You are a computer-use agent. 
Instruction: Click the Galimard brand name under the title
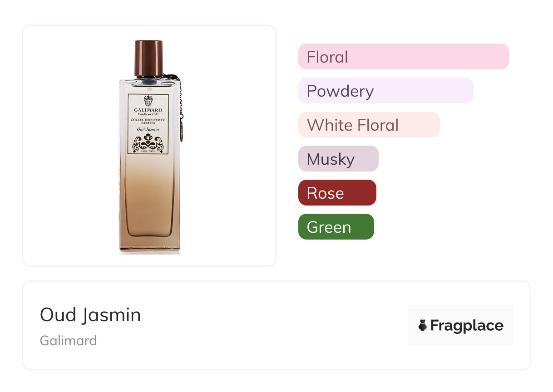pyautogui.click(x=69, y=340)
